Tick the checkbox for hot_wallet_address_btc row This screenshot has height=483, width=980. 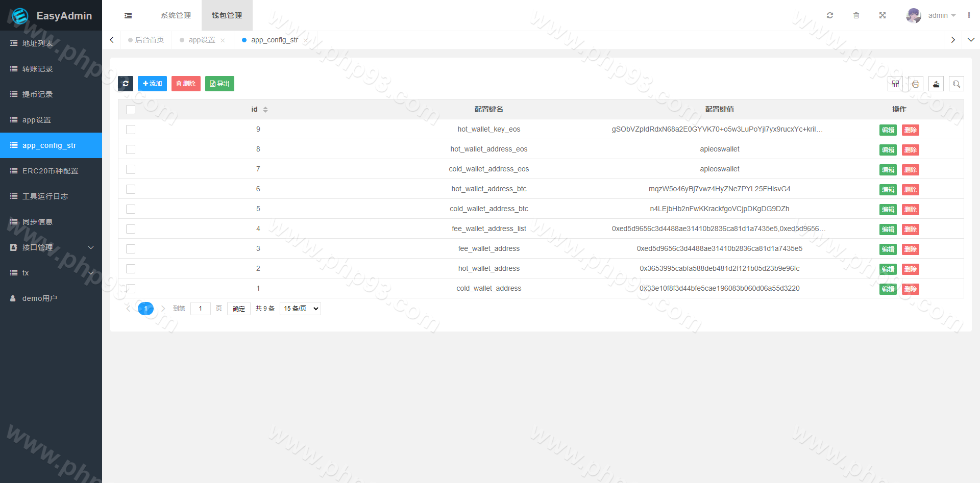pyautogui.click(x=131, y=189)
